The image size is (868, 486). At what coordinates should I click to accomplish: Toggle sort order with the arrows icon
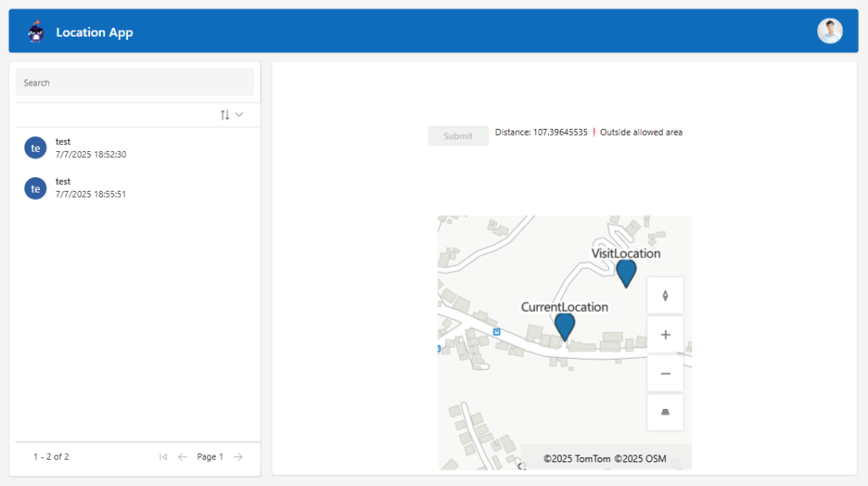[x=225, y=115]
